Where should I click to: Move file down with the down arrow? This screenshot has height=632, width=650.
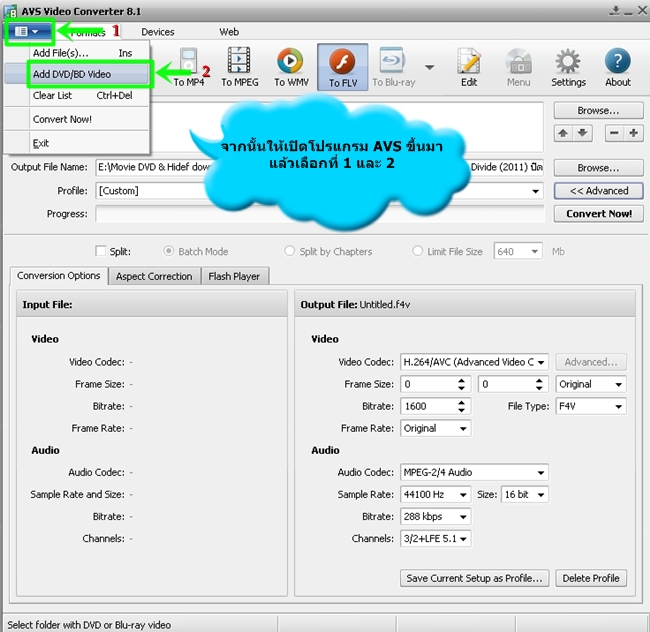pos(582,133)
